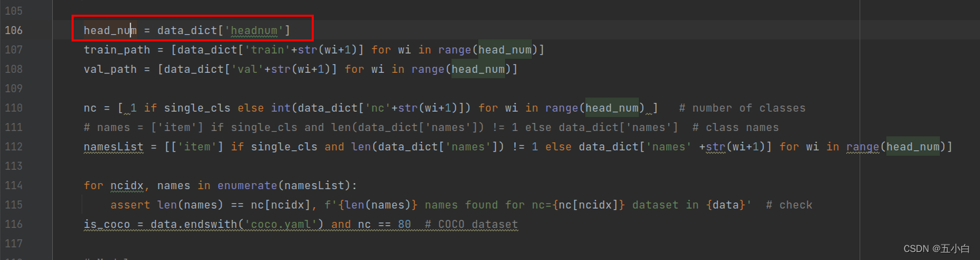Place cursor in head_num on line 106
Image resolution: width=980 pixels, height=260 pixels.
pyautogui.click(x=110, y=30)
